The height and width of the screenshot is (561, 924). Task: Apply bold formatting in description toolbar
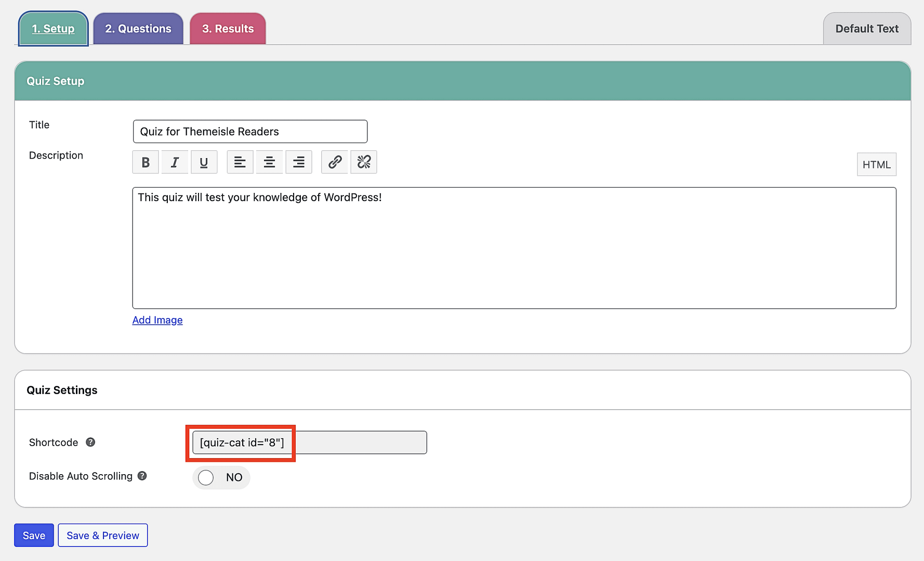(x=146, y=162)
